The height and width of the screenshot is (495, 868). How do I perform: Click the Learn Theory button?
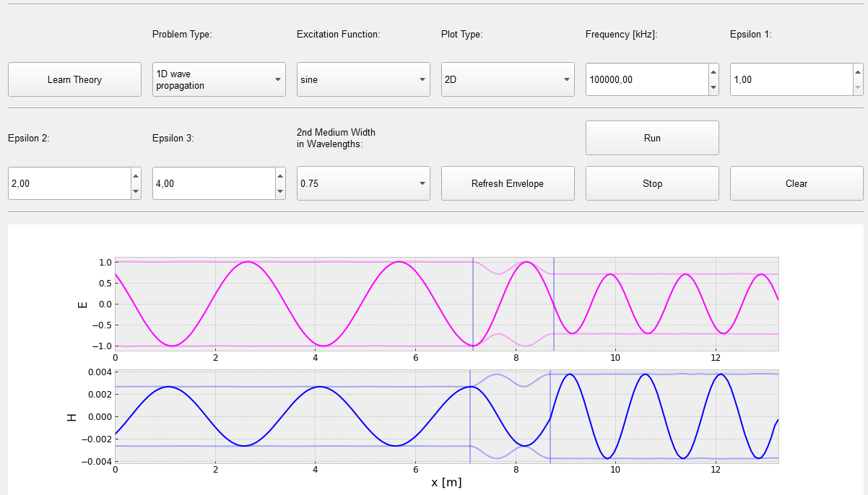coord(74,79)
